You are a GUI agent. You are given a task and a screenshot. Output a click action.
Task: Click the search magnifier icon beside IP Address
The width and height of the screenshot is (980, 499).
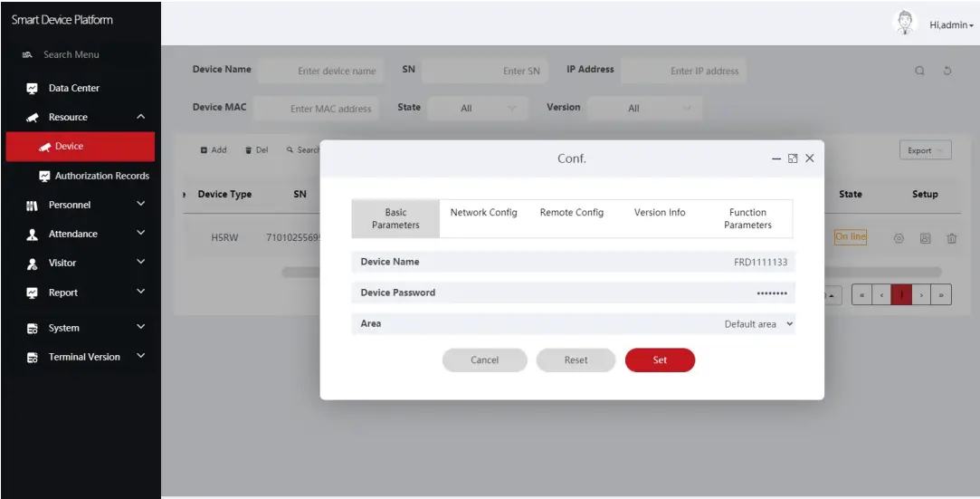coord(920,71)
